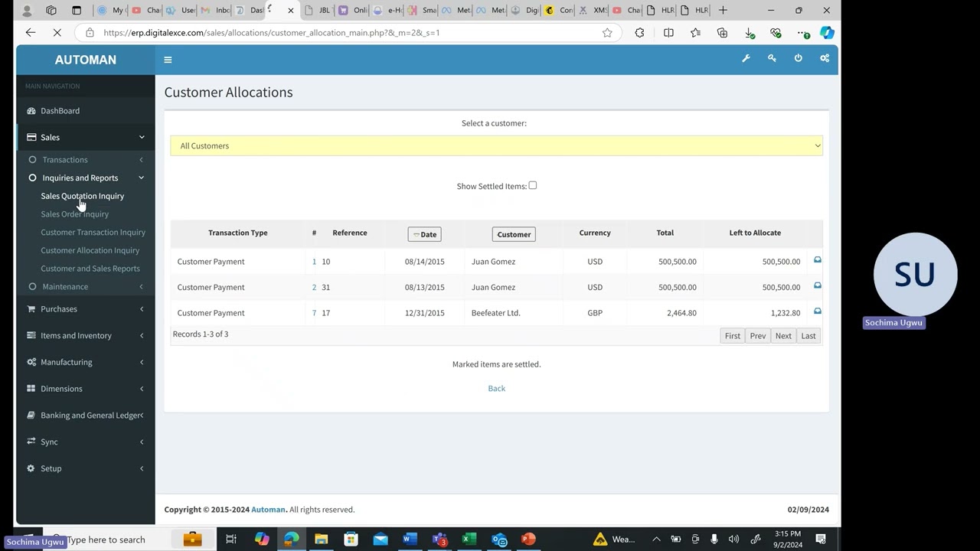The width and height of the screenshot is (980, 551).
Task: Open Customer Transaction Inquiry
Action: tap(93, 232)
